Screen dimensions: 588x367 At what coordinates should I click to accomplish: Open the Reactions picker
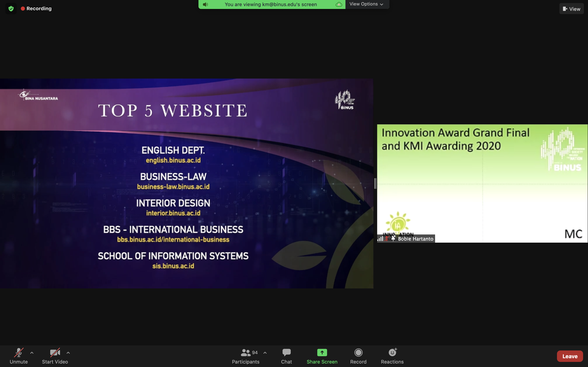coord(392,356)
